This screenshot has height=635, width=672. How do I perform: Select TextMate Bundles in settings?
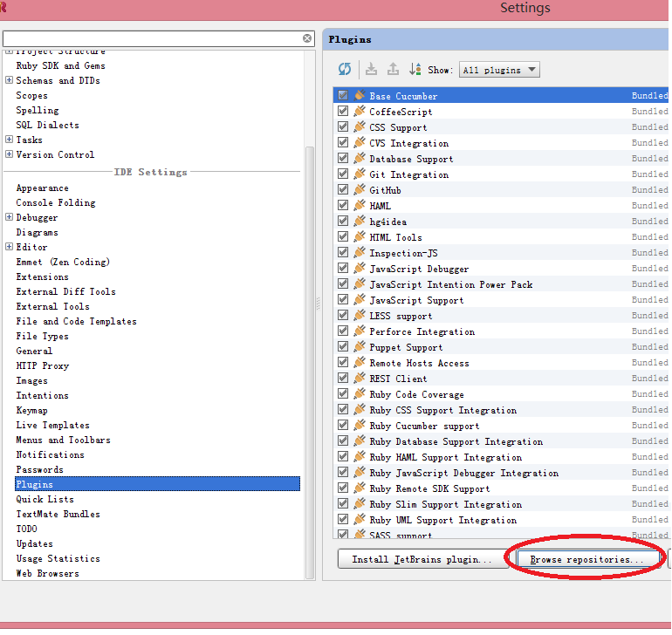click(58, 514)
